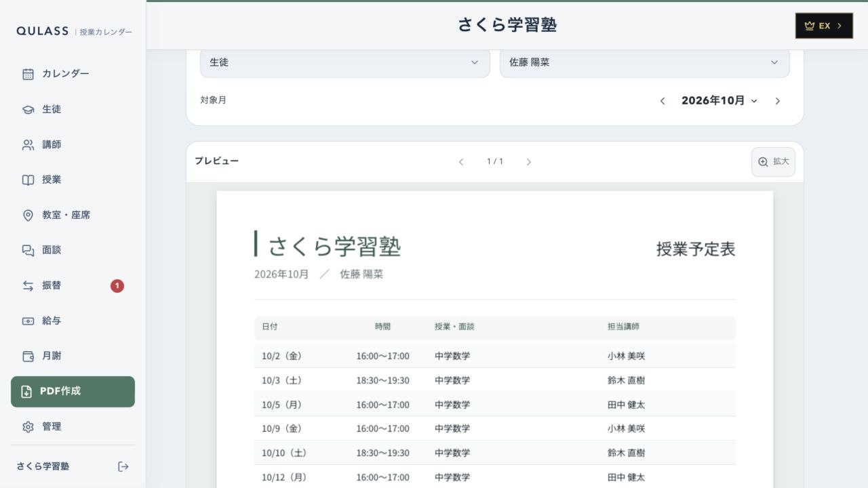Open the 管理 menu item
The image size is (868, 488).
pos(73,426)
